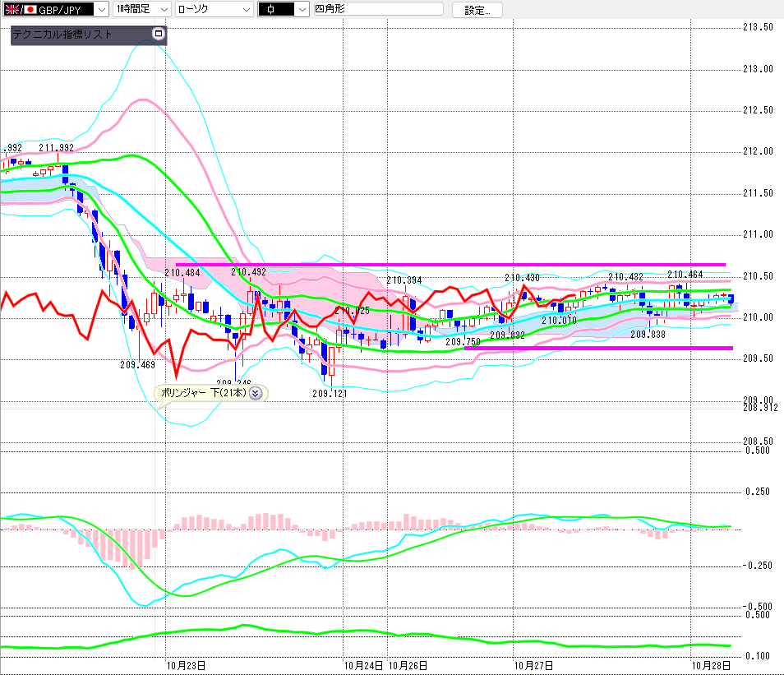This screenshot has height=675, width=784.
Task: Click the 設定... button
Action: 477,10
